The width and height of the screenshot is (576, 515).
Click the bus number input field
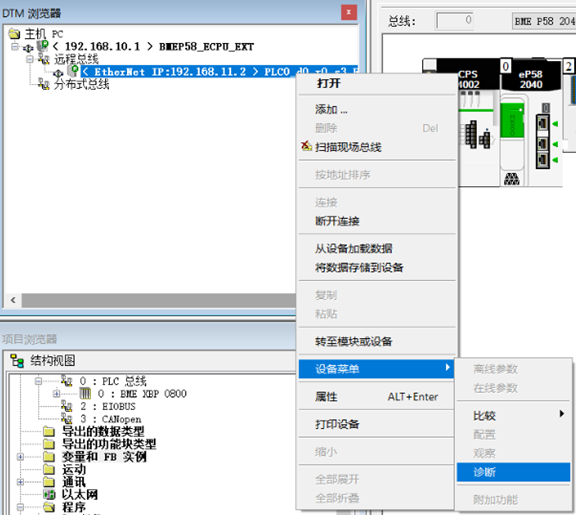tap(455, 20)
